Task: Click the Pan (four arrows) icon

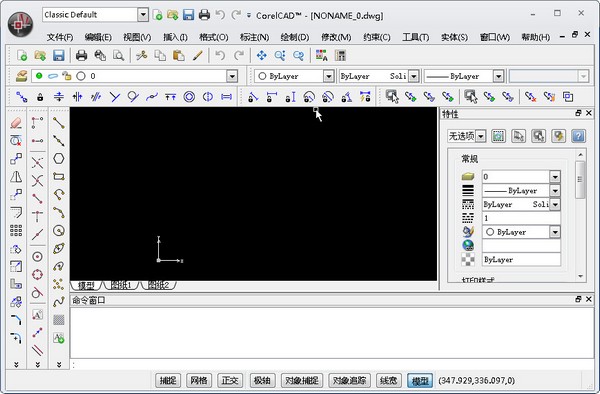Action: 262,56
